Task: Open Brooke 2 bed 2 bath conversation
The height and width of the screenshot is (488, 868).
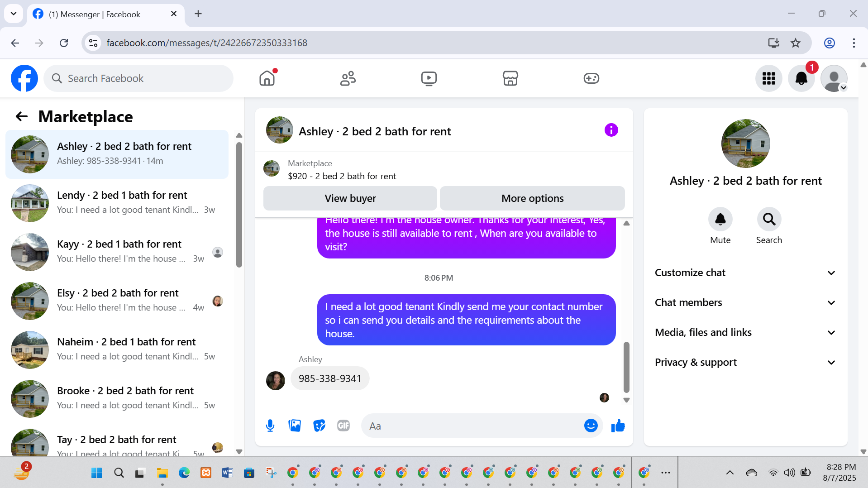Action: coord(117,399)
